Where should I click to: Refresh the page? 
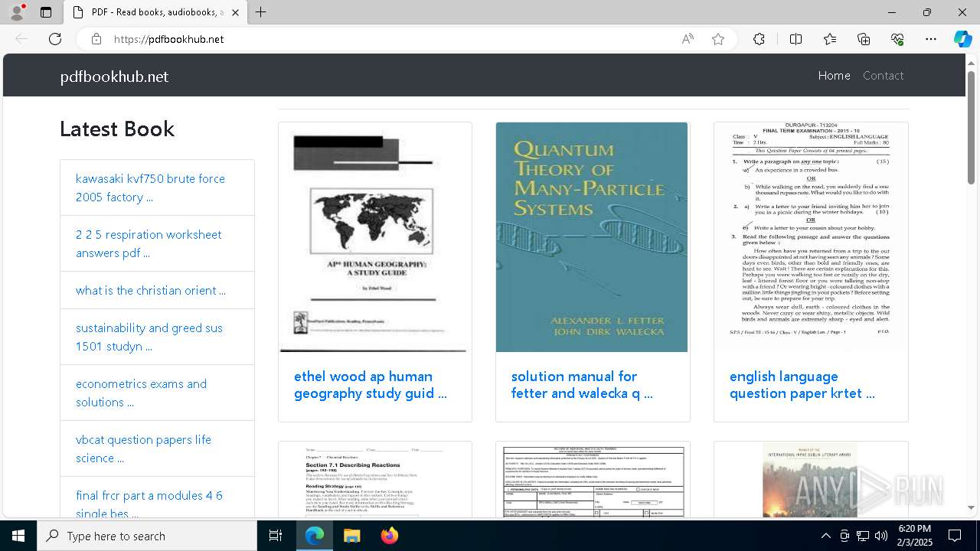(x=55, y=39)
